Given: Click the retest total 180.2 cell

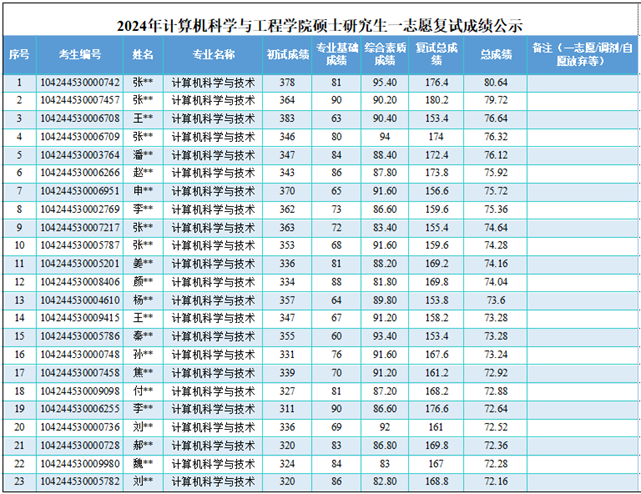Looking at the screenshot, I should coord(436,100).
